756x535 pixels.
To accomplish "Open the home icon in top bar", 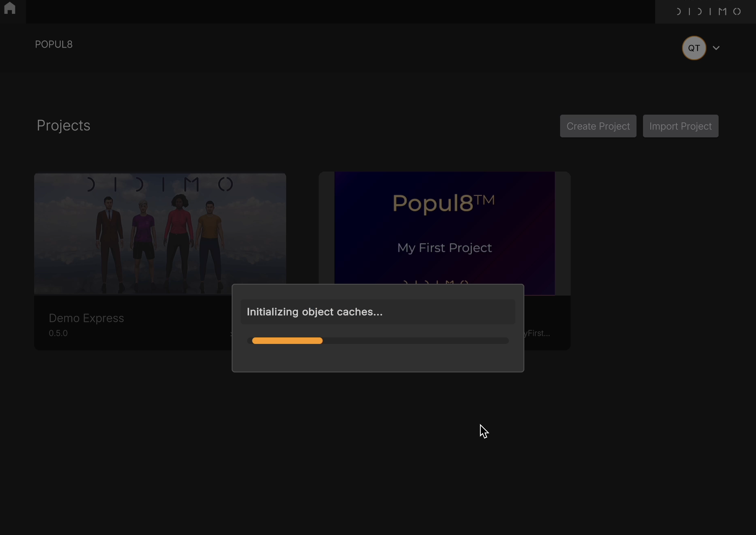I will click(10, 8).
